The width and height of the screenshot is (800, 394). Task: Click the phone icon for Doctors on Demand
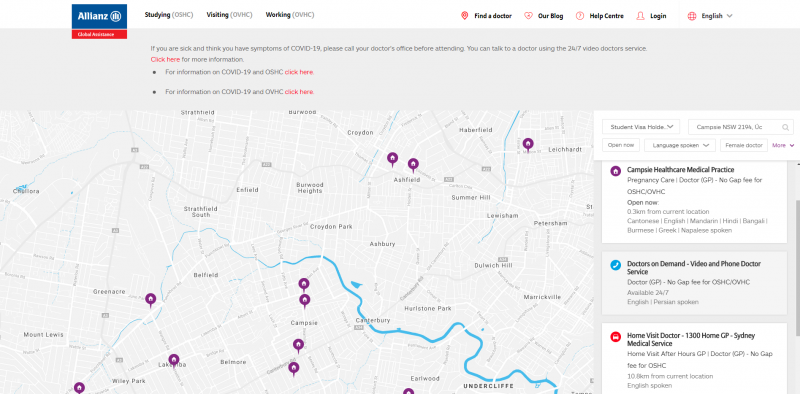click(x=616, y=265)
